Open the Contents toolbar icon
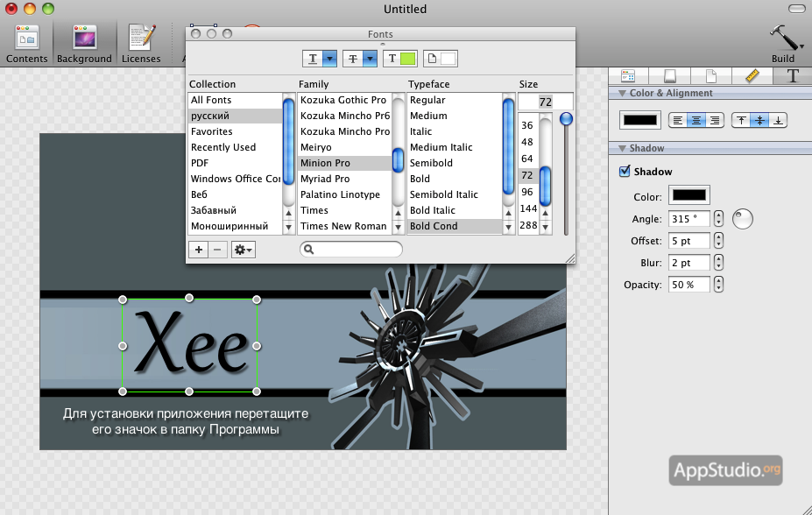812x515 pixels. [x=26, y=45]
